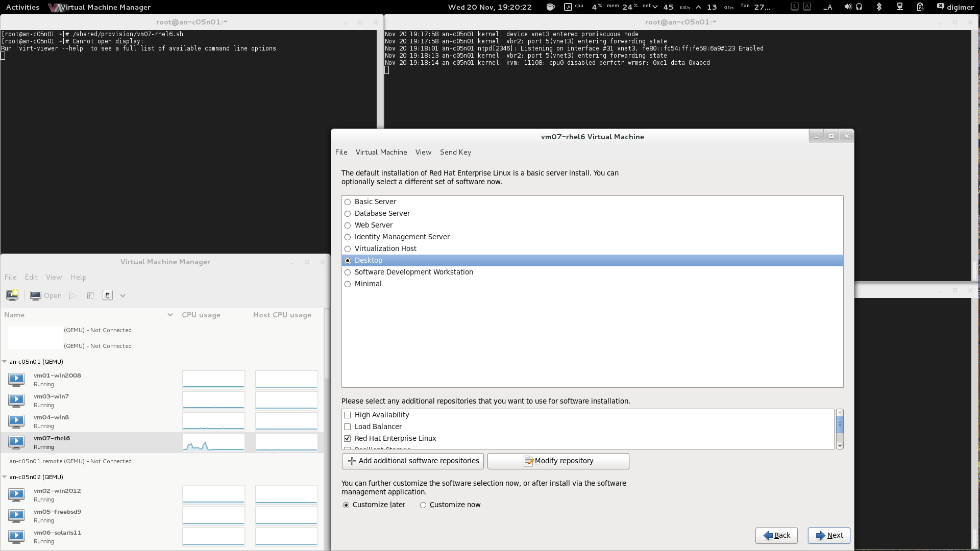
Task: Click the Virtual Machine Manager app icon in top bar
Action: point(56,7)
